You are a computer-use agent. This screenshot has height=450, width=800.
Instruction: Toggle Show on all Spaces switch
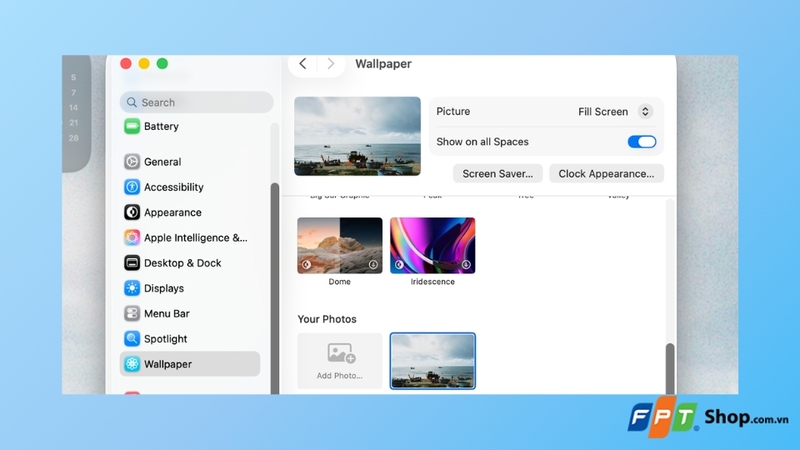coord(642,142)
